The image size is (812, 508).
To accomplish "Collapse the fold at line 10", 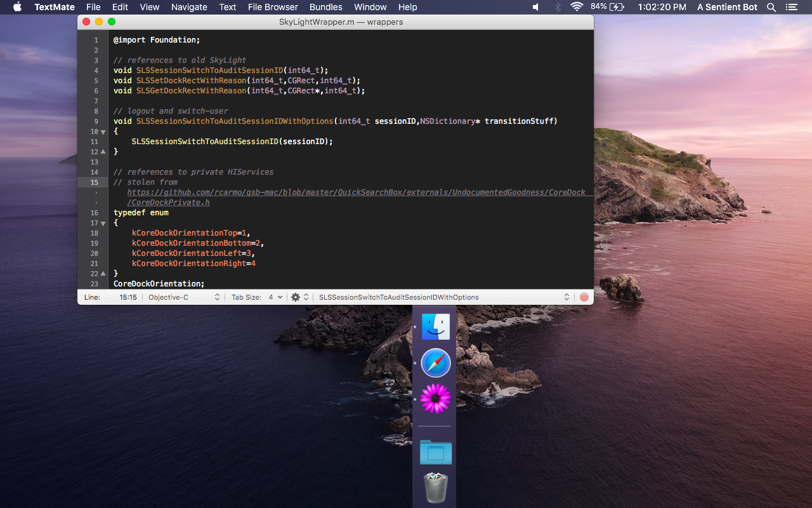I will coord(103,131).
